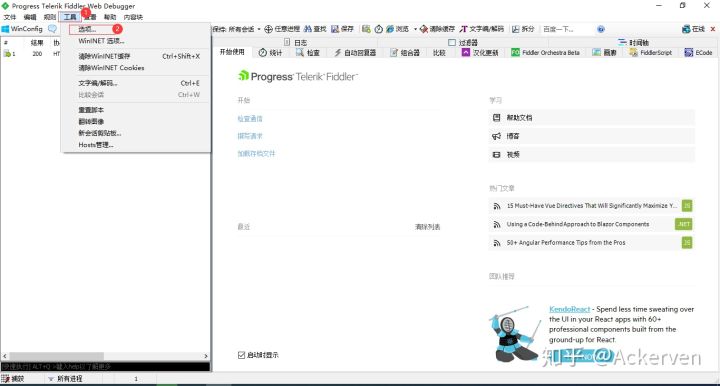The width and height of the screenshot is (720, 386).
Task: Switch to AutoResponder (自动回复器) tab
Action: click(355, 53)
